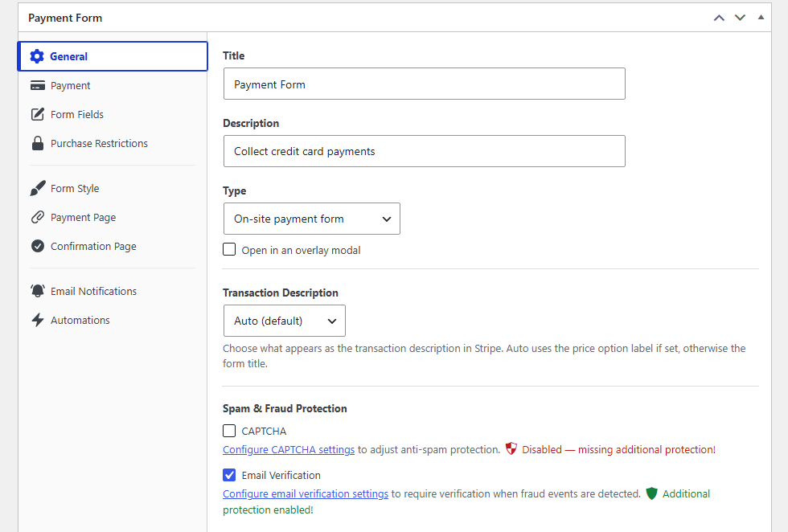Click into the Description input field

[x=425, y=151]
